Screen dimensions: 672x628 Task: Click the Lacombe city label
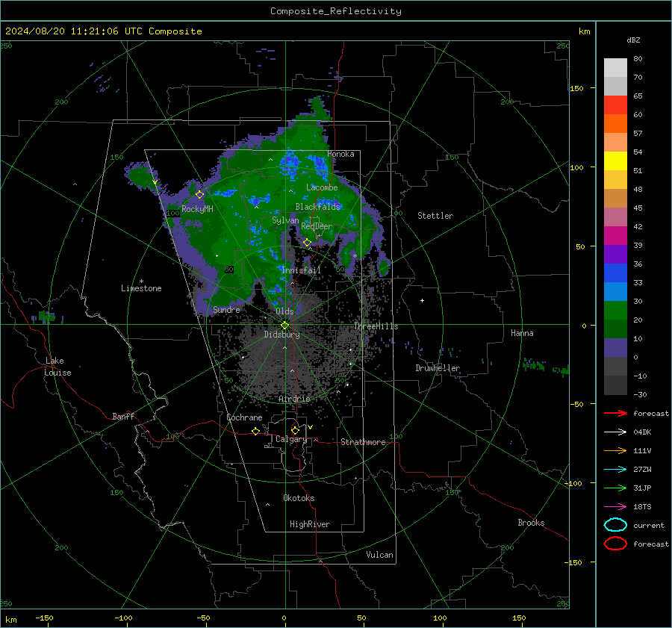(322, 187)
